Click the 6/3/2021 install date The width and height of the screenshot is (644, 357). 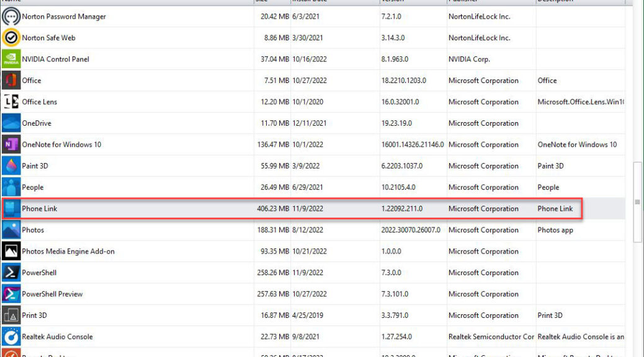[306, 16]
